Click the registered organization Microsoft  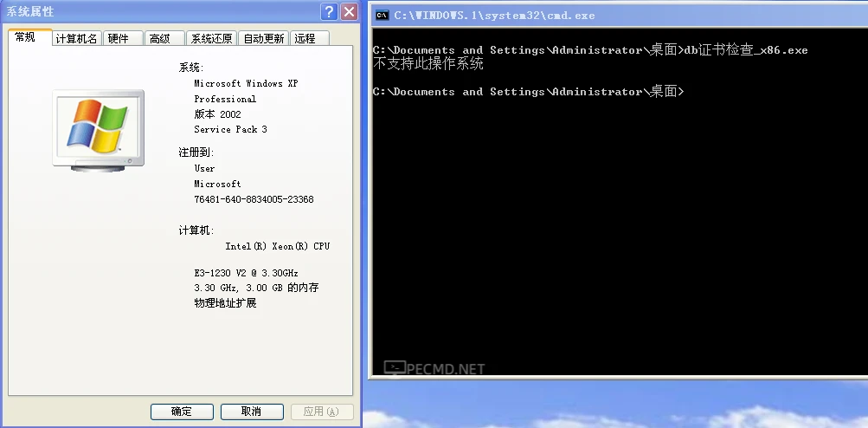click(x=217, y=184)
